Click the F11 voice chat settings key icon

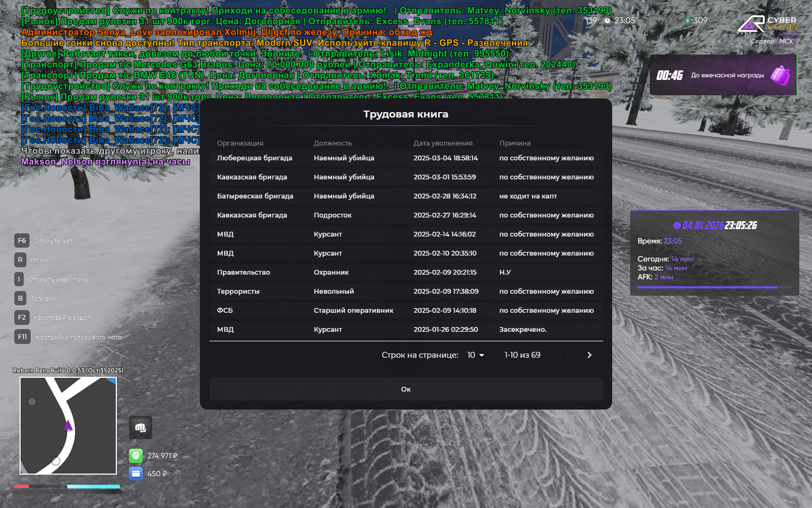[23, 337]
